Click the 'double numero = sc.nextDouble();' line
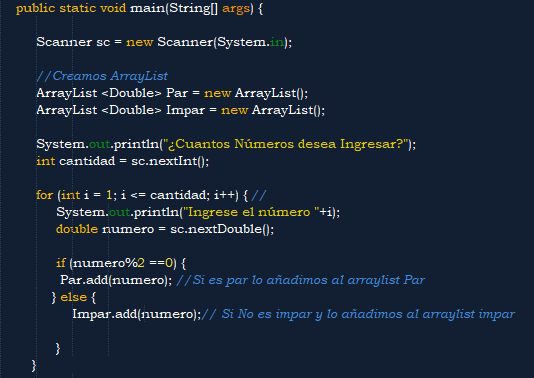 click(x=165, y=229)
